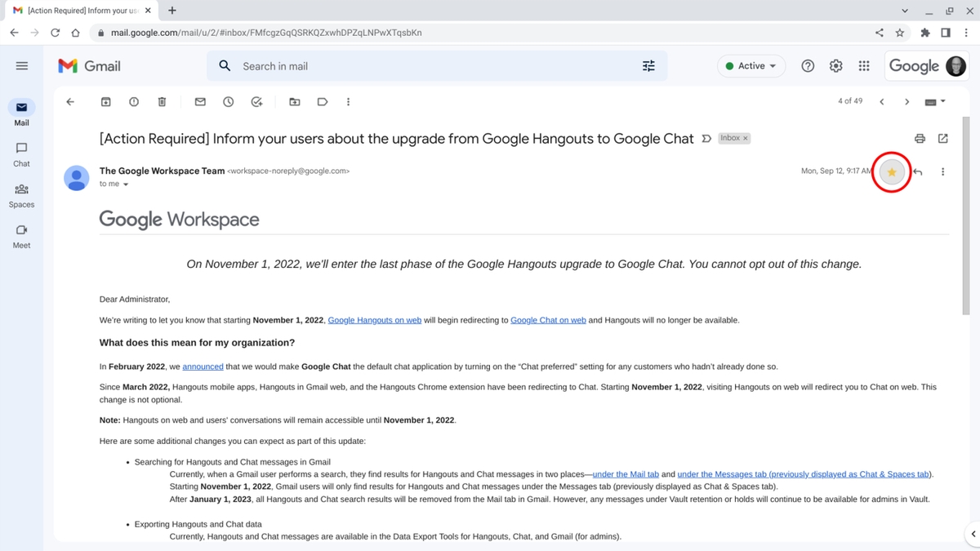Screen dimensions: 980x551
Task: Apply a label to this email
Action: [323, 101]
